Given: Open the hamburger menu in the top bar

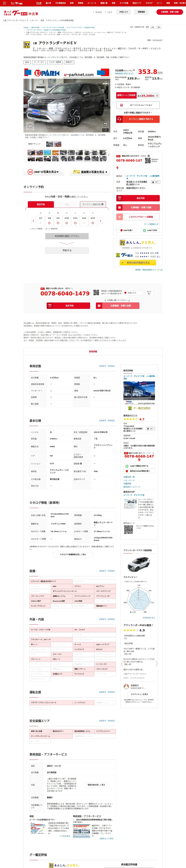Looking at the screenshot, I should (x=4, y=3).
